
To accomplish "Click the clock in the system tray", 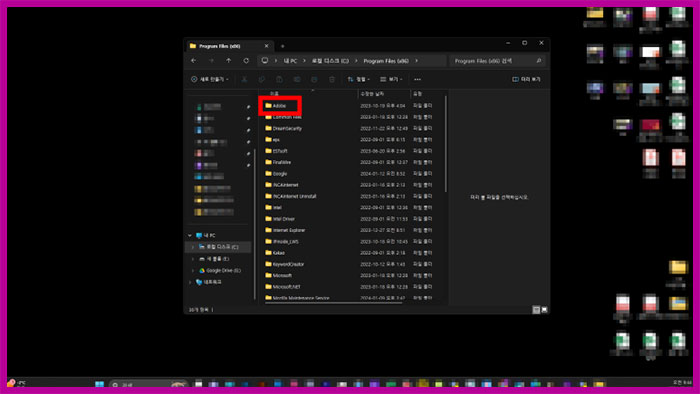I will tap(683, 383).
